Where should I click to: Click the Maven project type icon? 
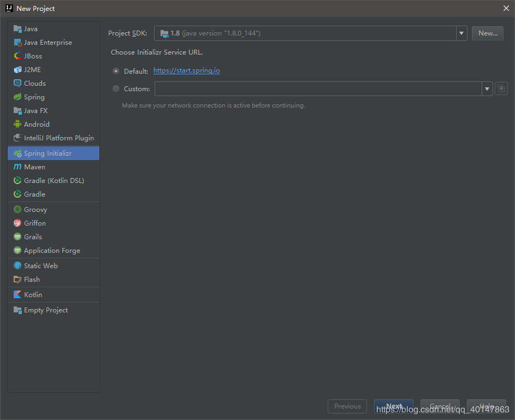pos(17,167)
